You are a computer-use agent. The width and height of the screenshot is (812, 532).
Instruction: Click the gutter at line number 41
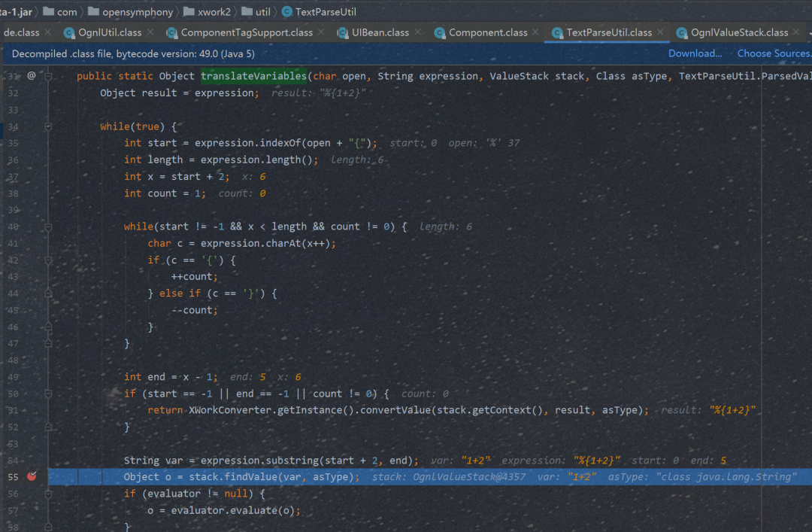point(13,243)
